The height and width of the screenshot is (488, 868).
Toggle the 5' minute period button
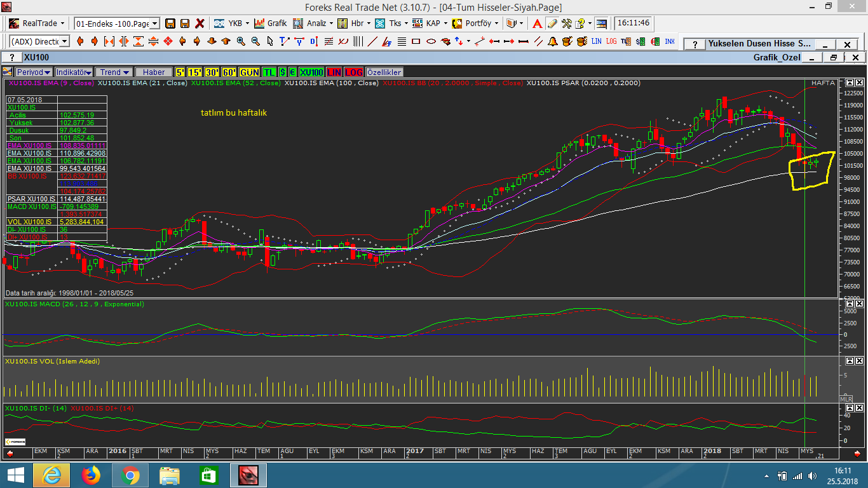[180, 72]
